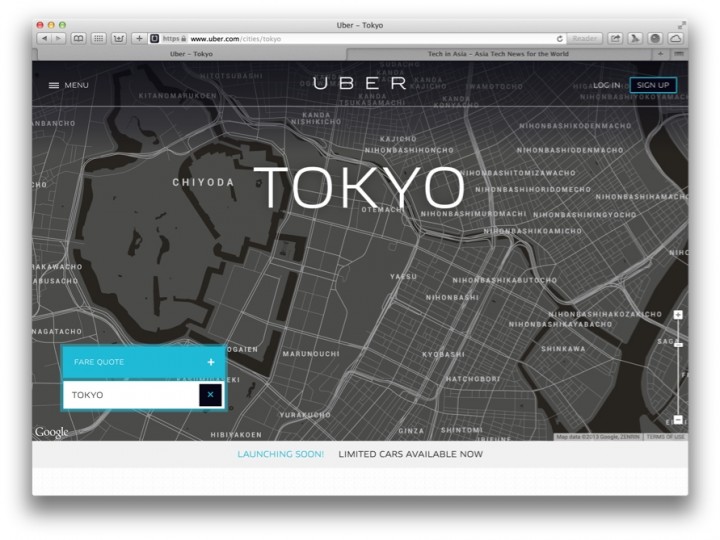720x540 pixels.
Task: Open the map Terms of Use link
Action: [665, 437]
